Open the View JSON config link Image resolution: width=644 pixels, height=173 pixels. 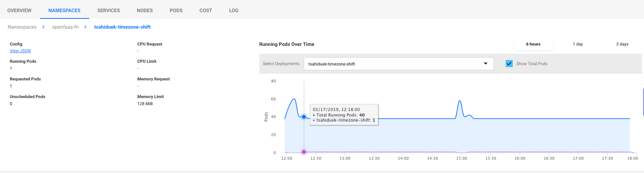(x=20, y=51)
